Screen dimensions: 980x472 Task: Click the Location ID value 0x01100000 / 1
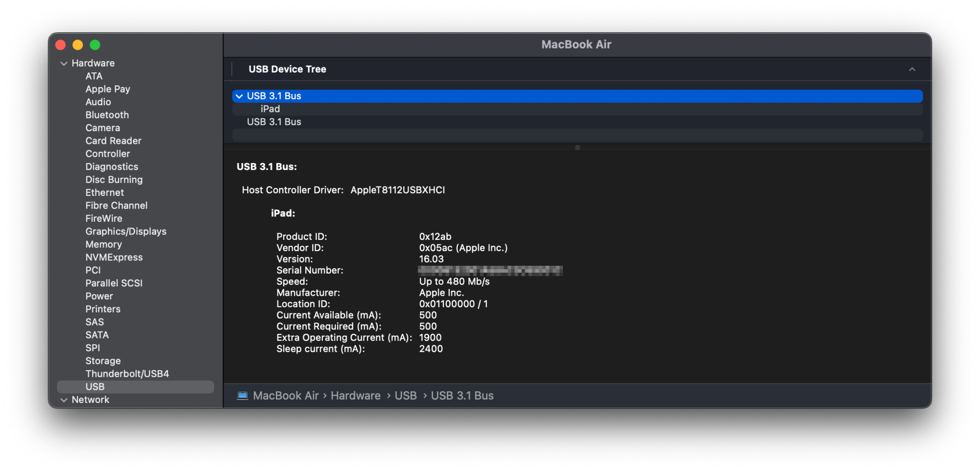tap(453, 304)
